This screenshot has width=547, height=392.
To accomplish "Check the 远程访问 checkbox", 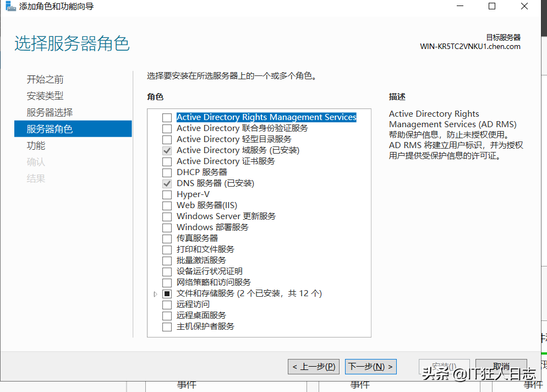I will pyautogui.click(x=167, y=304).
